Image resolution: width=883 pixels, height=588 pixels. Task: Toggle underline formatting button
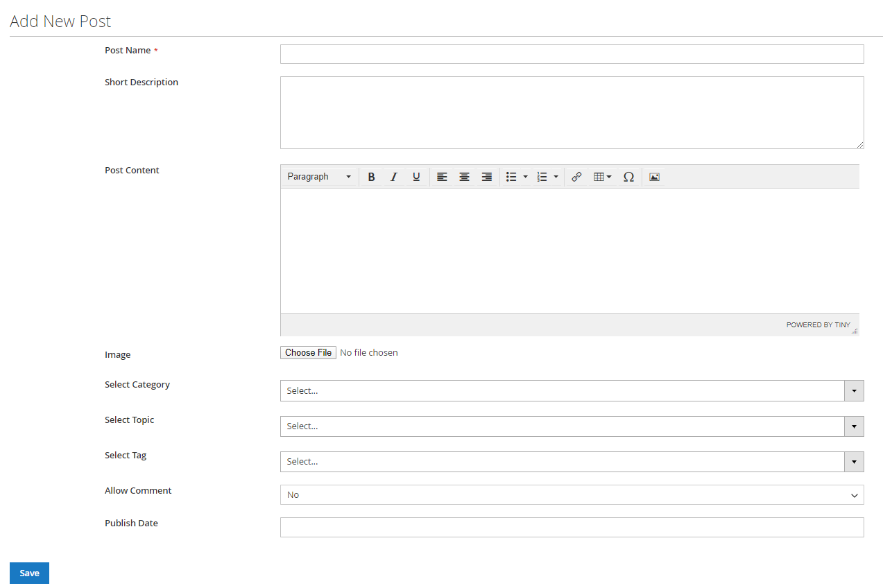pyautogui.click(x=416, y=177)
